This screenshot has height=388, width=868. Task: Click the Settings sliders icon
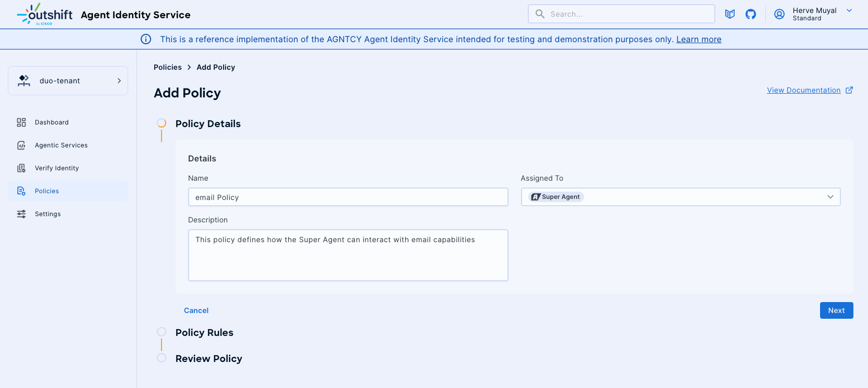[x=21, y=214]
